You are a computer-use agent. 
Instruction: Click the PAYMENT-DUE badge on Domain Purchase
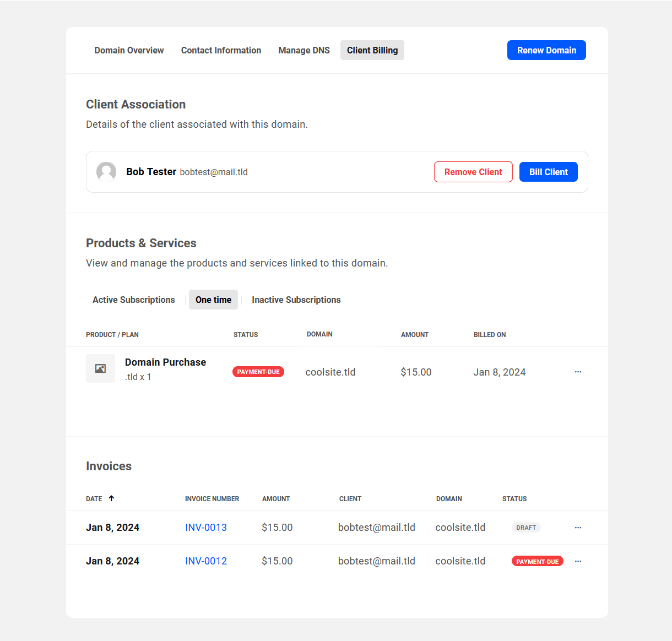coord(258,372)
